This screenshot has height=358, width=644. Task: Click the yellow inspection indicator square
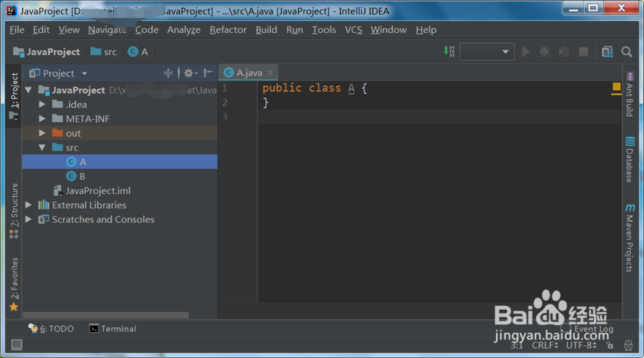616,86
